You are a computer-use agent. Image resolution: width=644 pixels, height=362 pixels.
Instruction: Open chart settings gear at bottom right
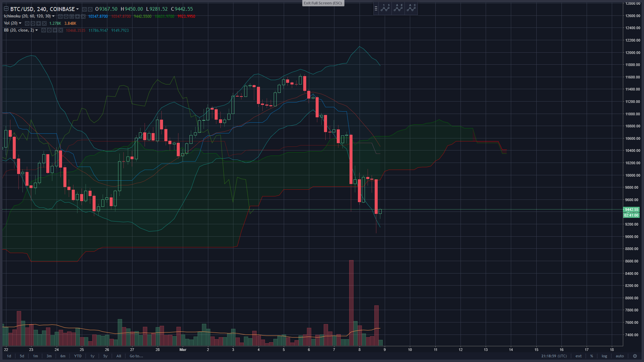click(x=635, y=356)
